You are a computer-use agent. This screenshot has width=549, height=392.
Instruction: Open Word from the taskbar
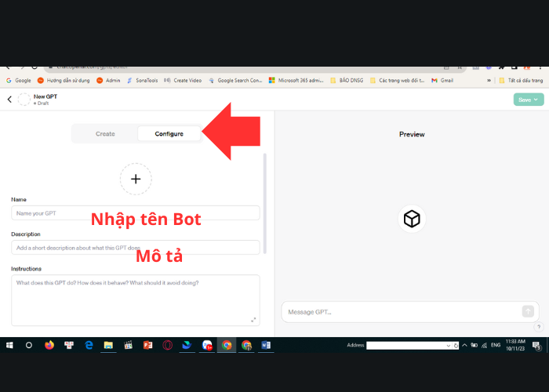265,345
